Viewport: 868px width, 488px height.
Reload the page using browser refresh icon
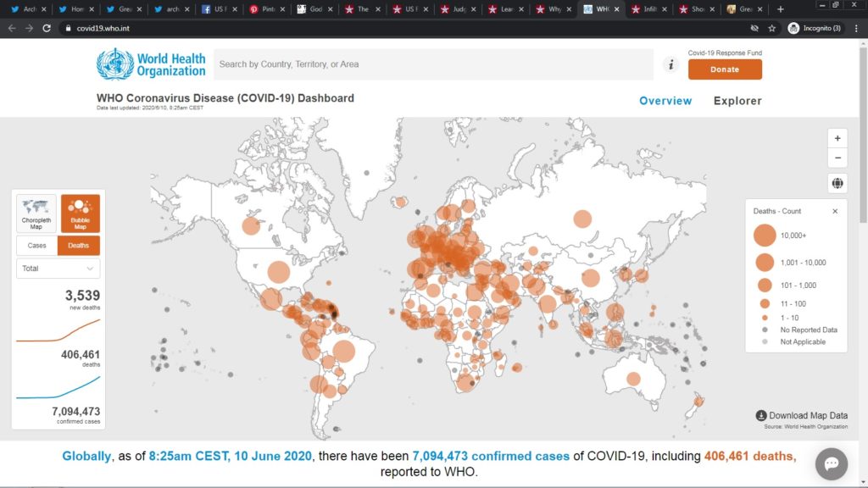(47, 28)
